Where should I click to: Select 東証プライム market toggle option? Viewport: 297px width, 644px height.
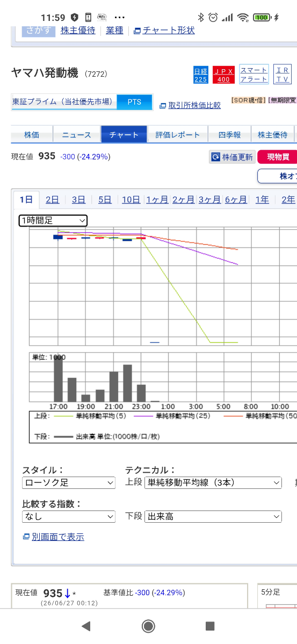click(64, 102)
